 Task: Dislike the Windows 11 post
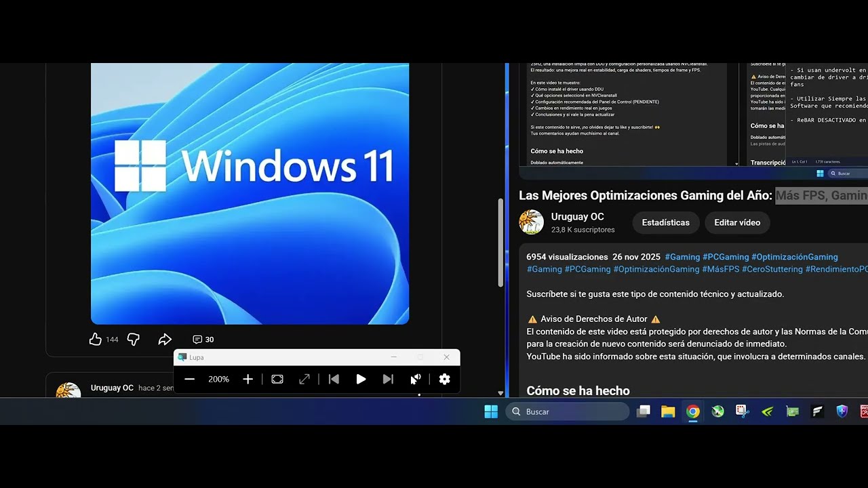134,340
